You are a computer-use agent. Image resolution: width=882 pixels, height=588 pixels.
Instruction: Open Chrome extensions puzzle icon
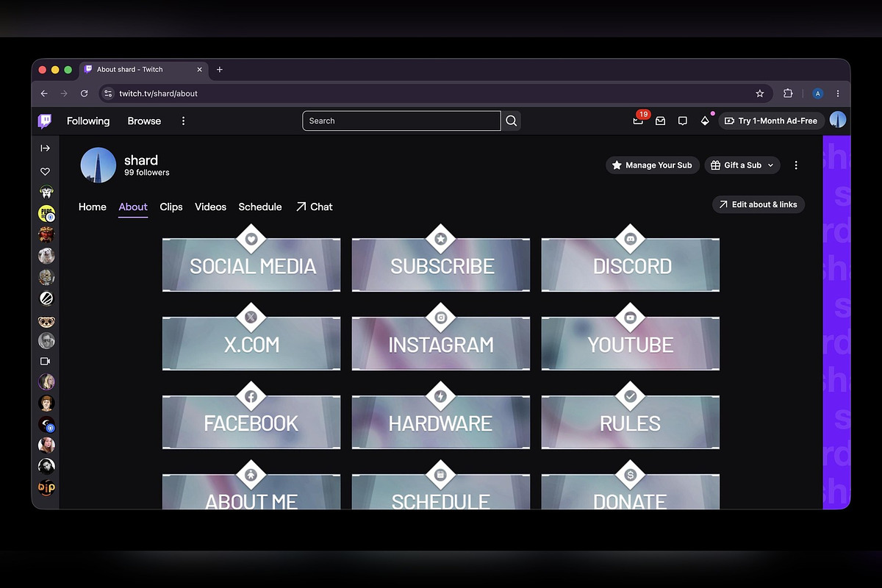tap(788, 93)
